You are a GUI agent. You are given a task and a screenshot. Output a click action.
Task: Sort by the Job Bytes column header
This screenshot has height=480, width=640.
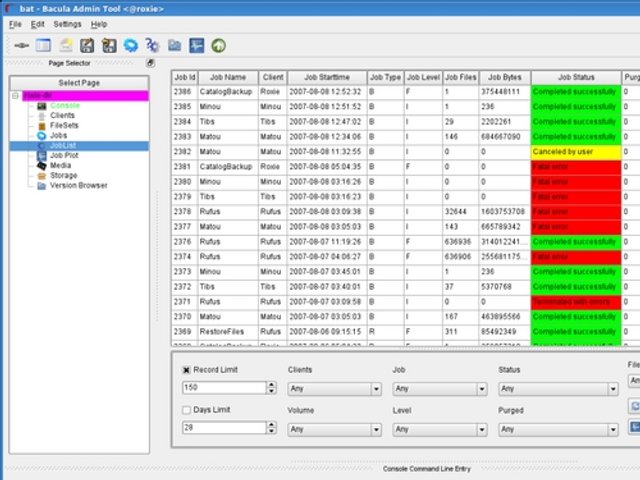pyautogui.click(x=504, y=77)
